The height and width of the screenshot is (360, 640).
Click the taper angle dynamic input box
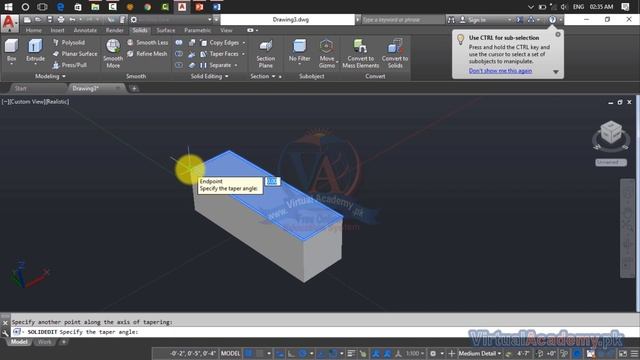[x=272, y=181]
